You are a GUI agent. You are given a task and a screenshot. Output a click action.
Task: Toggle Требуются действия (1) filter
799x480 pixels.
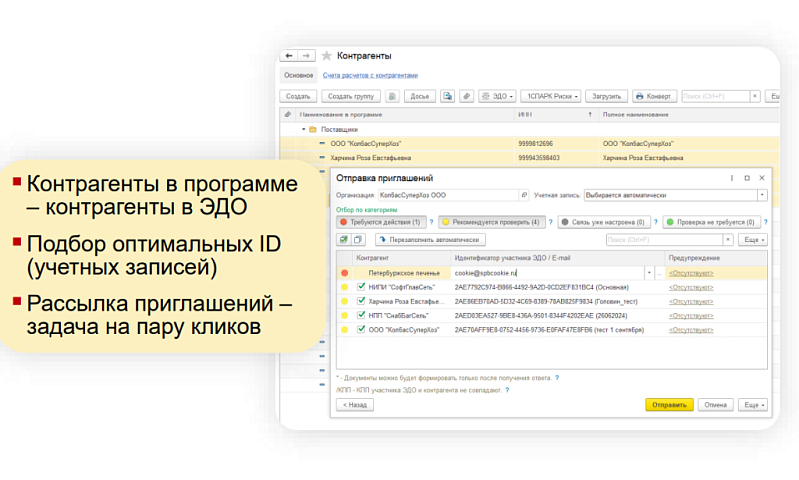pyautogui.click(x=381, y=222)
